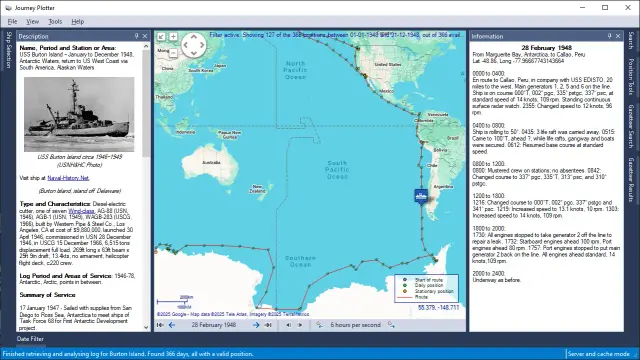Click the blue ship marker on the map

pyautogui.click(x=421, y=196)
